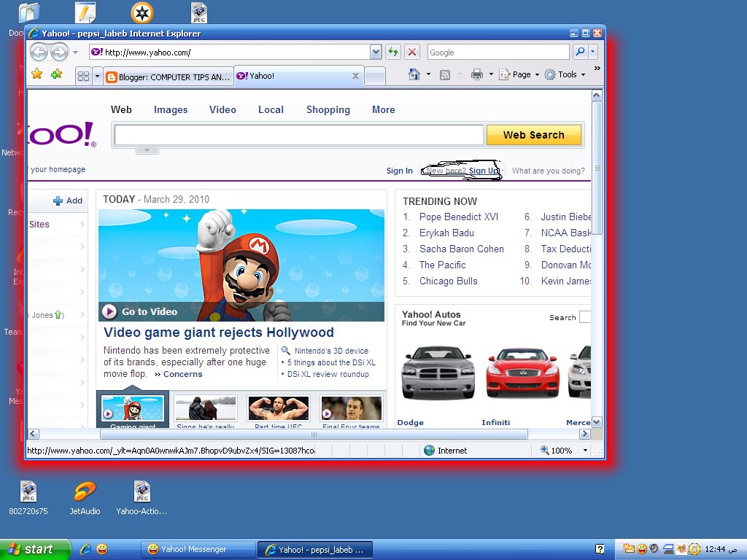Open trending topic Sacha Baron Cohen
Screen dimensions: 747x560
click(x=461, y=249)
